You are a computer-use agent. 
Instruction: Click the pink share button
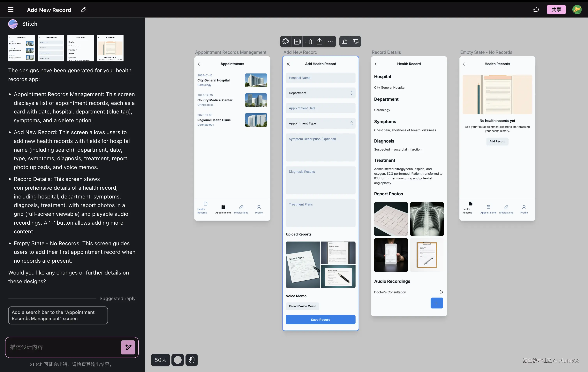[x=556, y=10]
